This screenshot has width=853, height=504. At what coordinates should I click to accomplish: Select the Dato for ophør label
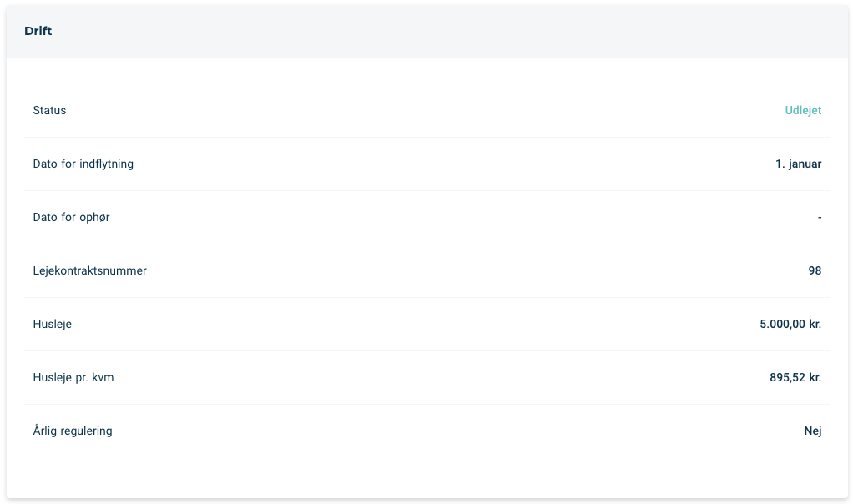(x=71, y=217)
